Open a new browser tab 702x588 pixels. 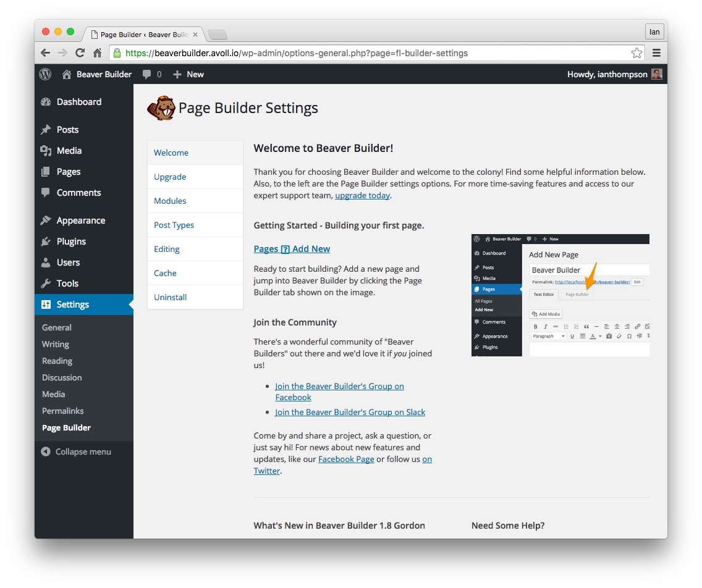click(x=218, y=35)
